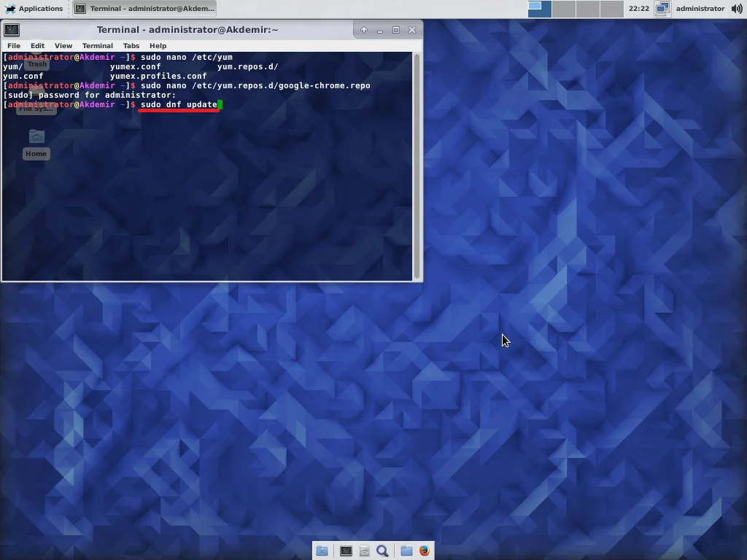Open the Terminal menu in the menu bar
The image size is (747, 560).
[x=98, y=46]
